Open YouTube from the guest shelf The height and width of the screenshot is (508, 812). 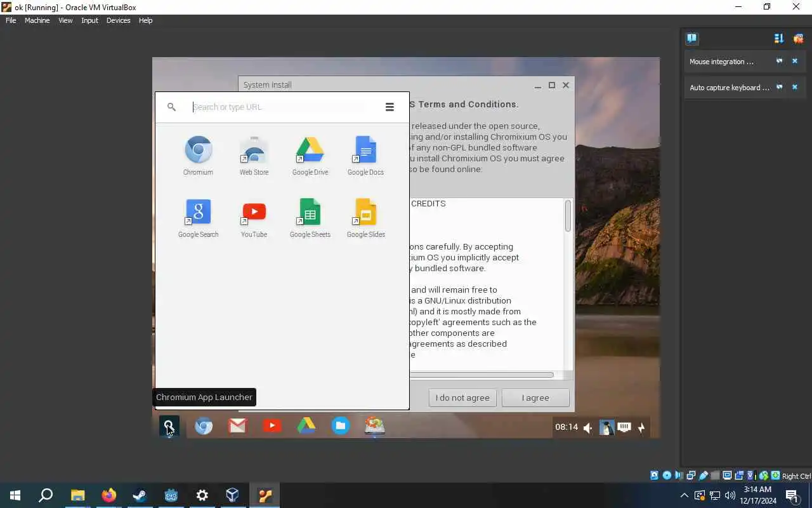(x=272, y=426)
